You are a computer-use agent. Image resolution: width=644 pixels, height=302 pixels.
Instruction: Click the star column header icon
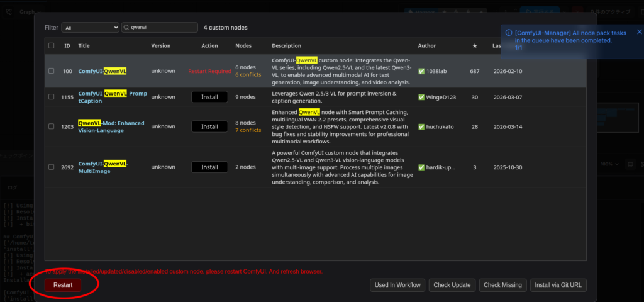(x=475, y=46)
